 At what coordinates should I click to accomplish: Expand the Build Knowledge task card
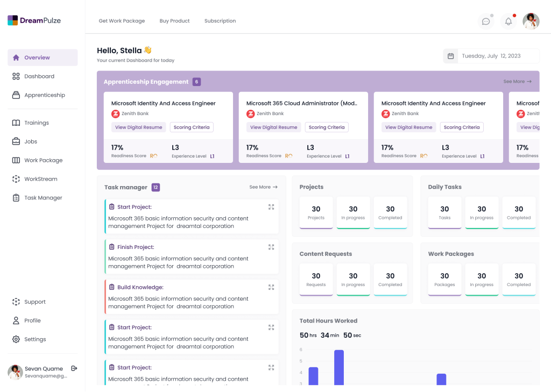click(271, 287)
